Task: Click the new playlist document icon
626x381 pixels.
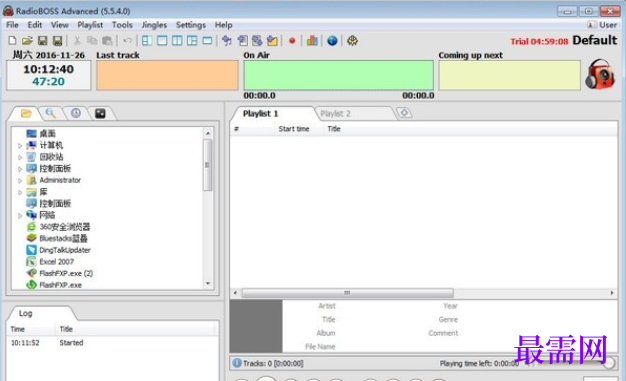Action: coord(12,41)
